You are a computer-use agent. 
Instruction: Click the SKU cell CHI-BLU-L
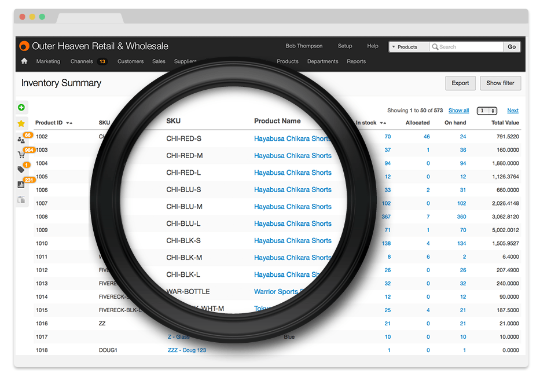tap(183, 224)
